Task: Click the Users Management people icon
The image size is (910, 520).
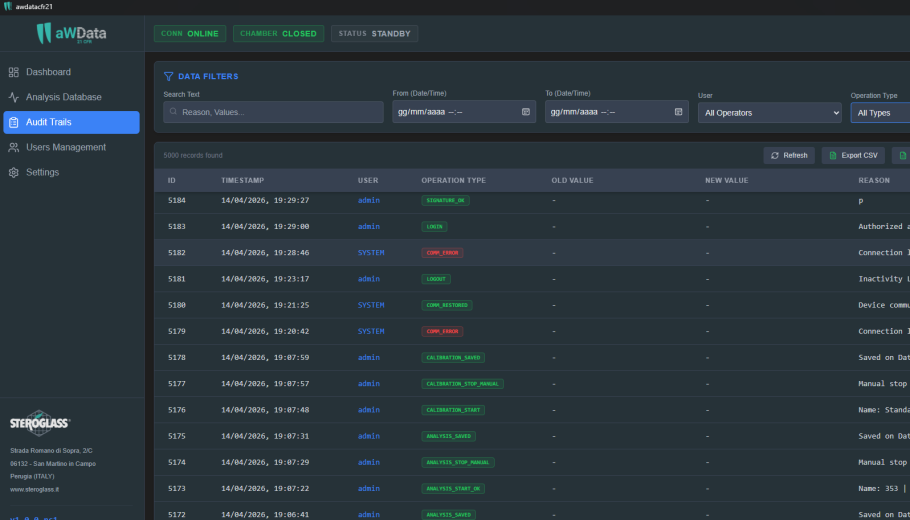Action: coord(13,147)
